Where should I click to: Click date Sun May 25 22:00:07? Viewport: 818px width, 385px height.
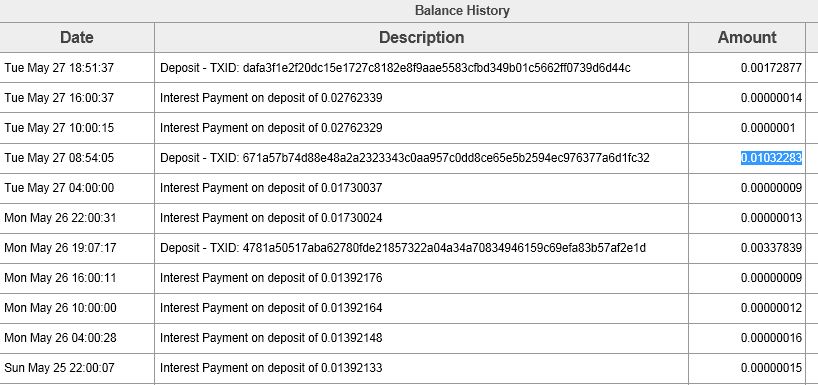click(x=59, y=368)
